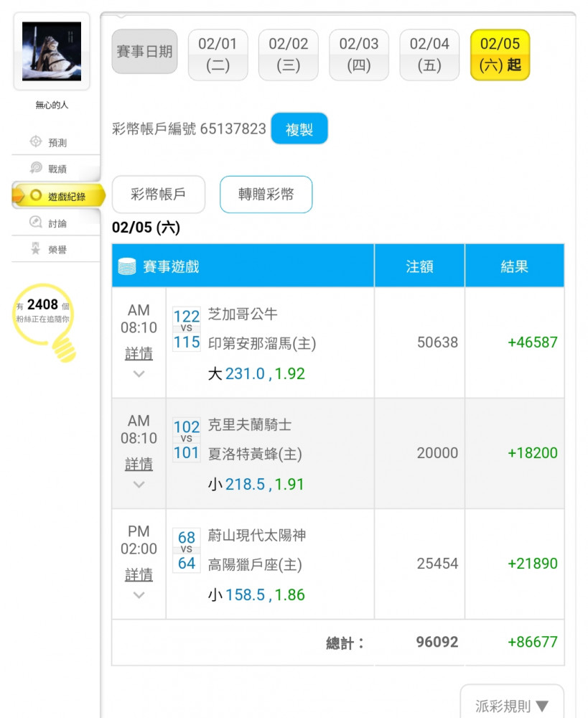Expand chevron under the 02:00 PM game

139,595
